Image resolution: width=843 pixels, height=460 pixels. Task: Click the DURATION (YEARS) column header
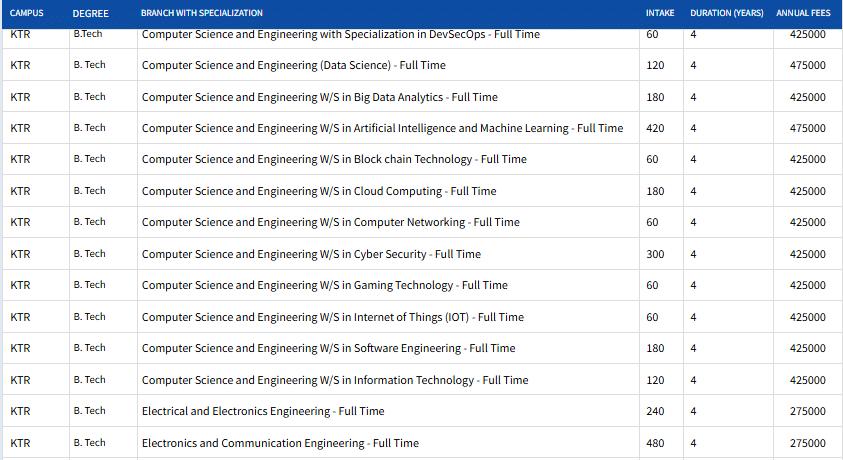tap(727, 13)
